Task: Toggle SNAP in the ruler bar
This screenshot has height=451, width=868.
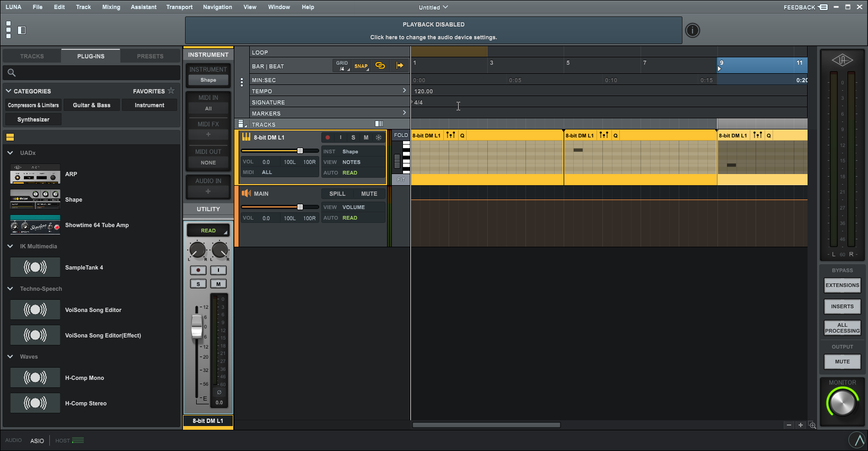Action: click(x=361, y=66)
